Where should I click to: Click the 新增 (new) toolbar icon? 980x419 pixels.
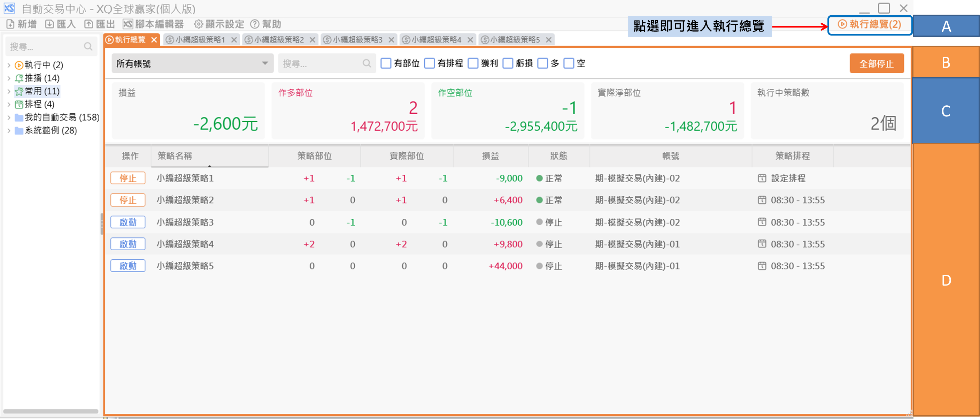11,24
